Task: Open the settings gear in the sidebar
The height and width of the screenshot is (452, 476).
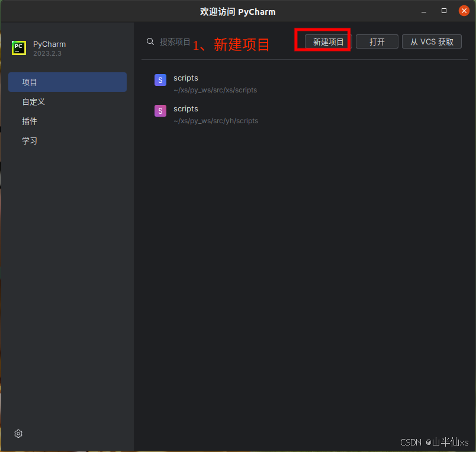Action: (x=18, y=434)
